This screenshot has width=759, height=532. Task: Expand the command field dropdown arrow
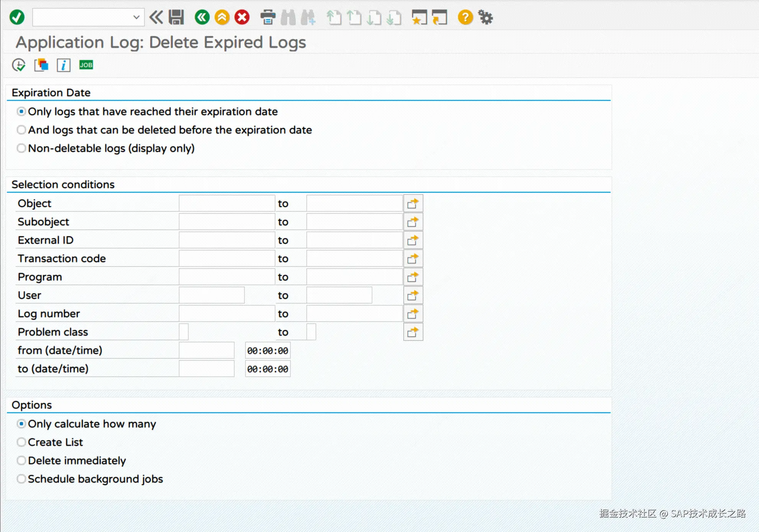coord(136,17)
